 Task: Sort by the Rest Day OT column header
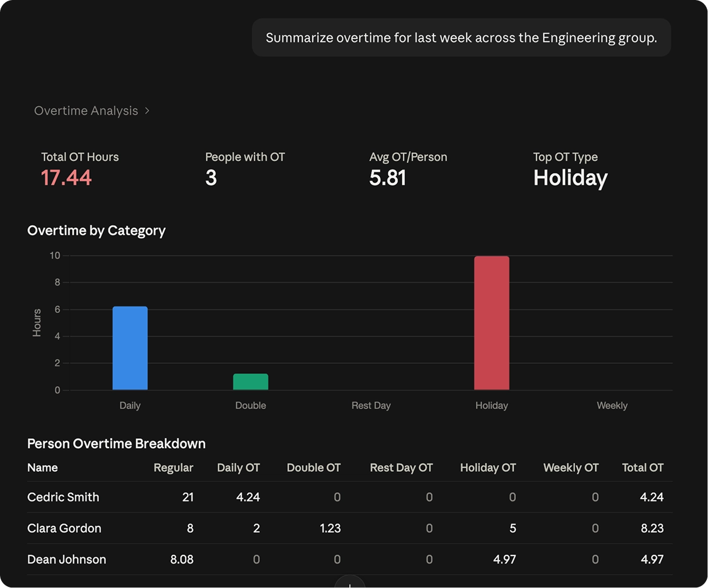(x=402, y=468)
